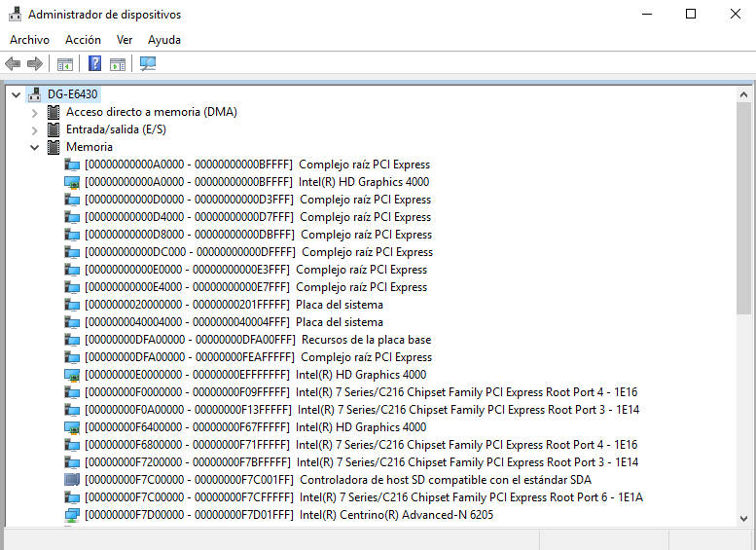
Task: Click the icon for Recursos de la placa base
Action: tap(72, 340)
